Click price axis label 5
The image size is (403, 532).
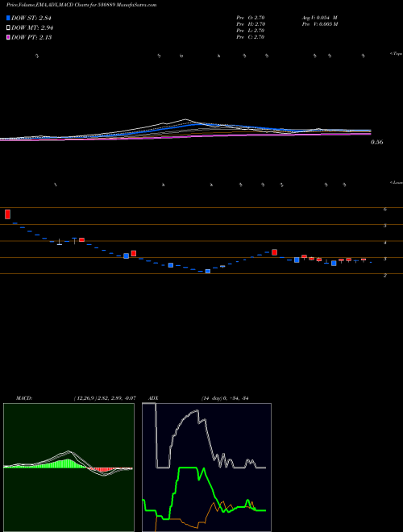(x=385, y=226)
